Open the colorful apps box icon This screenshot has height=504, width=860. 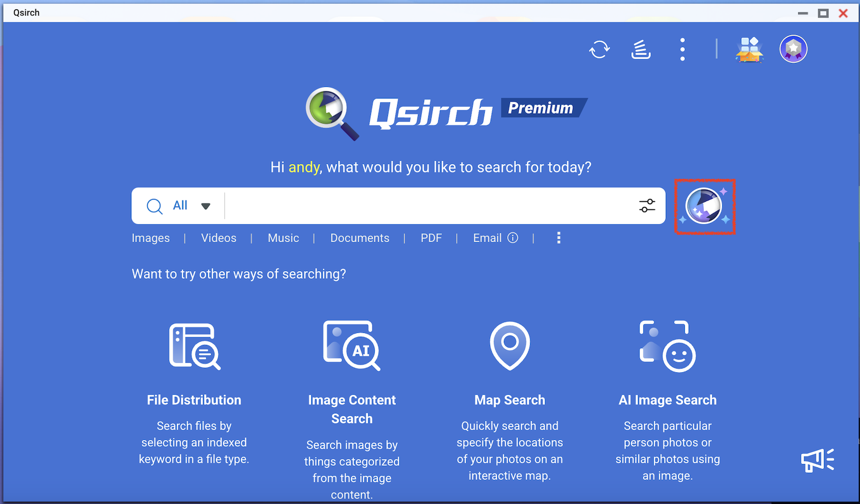749,49
